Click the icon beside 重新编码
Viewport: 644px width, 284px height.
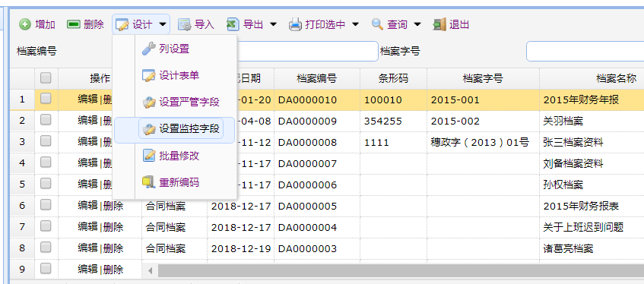(x=148, y=182)
